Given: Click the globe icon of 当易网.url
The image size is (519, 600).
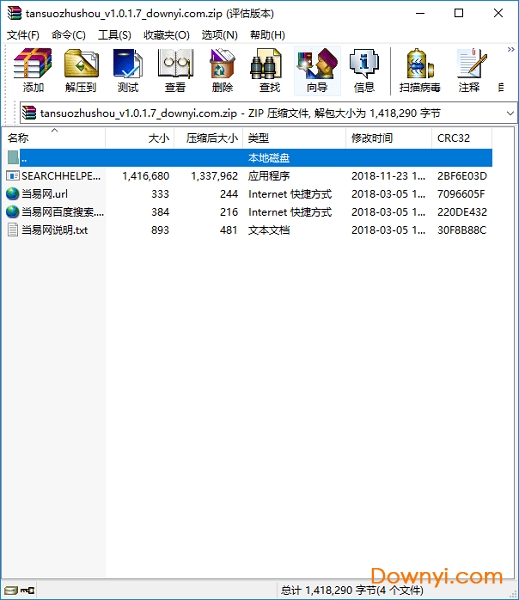Looking at the screenshot, I should pyautogui.click(x=13, y=194).
